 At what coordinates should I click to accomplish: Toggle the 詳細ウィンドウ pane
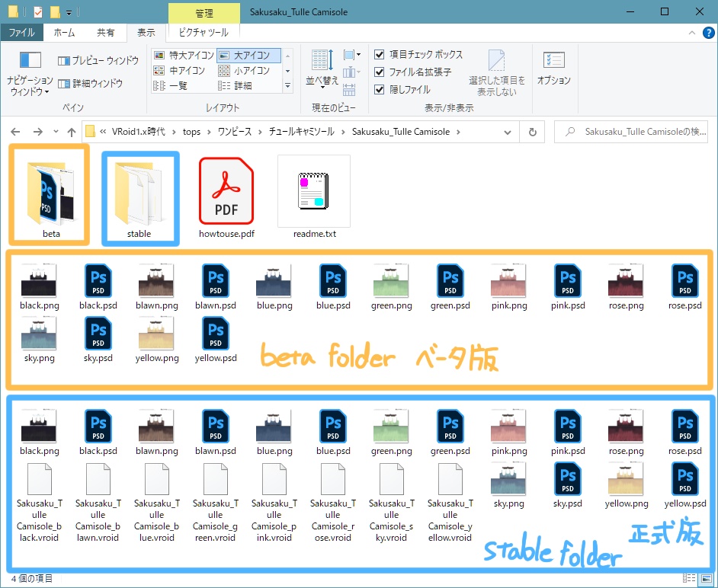[x=90, y=83]
